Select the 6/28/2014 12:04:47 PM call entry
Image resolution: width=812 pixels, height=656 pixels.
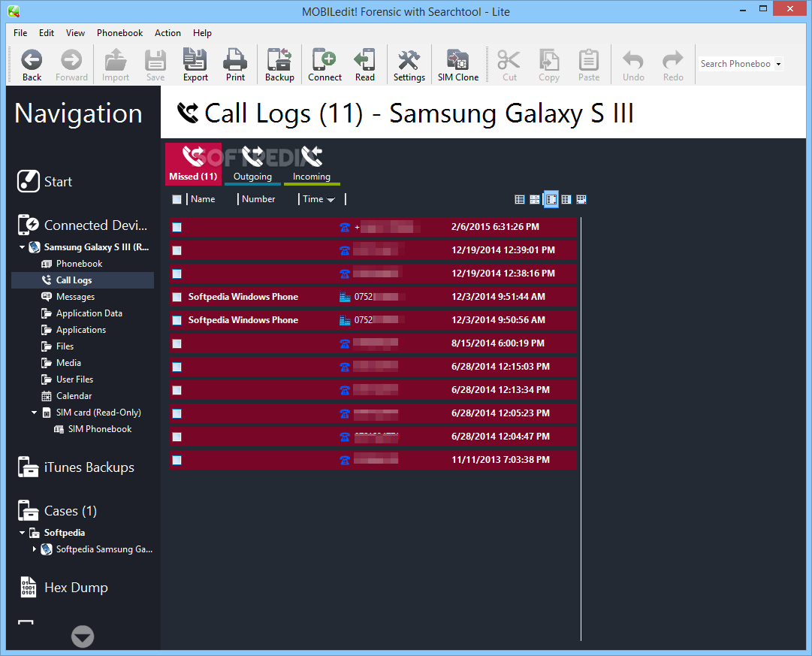[373, 437]
